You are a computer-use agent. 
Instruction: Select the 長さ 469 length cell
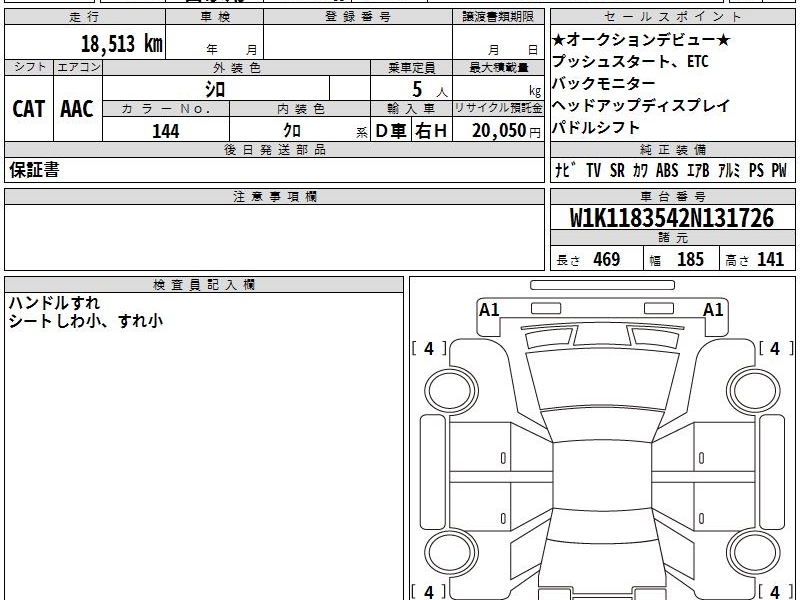[597, 259]
